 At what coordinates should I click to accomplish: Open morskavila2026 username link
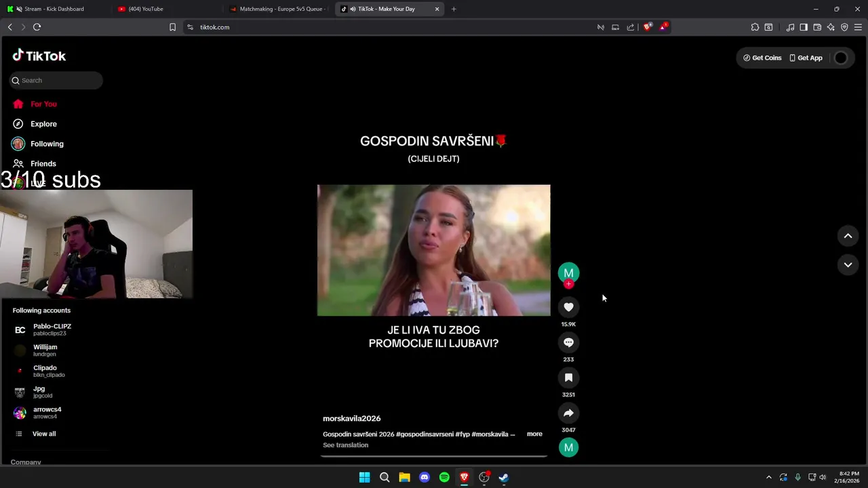pyautogui.click(x=351, y=418)
